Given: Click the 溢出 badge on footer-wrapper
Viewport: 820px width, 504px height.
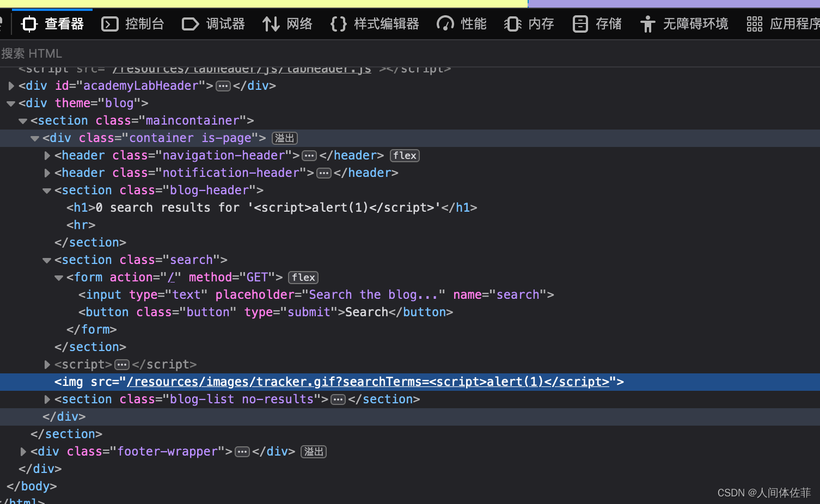Looking at the screenshot, I should point(314,452).
